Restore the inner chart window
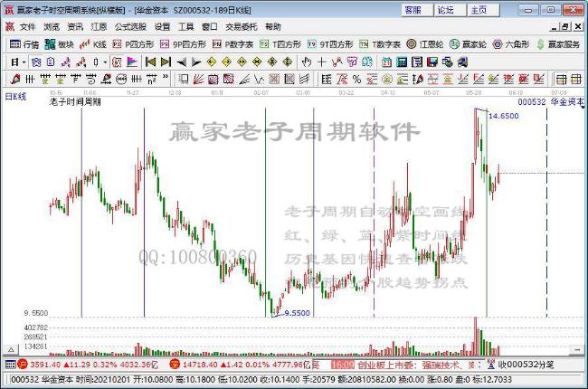 click(x=565, y=26)
